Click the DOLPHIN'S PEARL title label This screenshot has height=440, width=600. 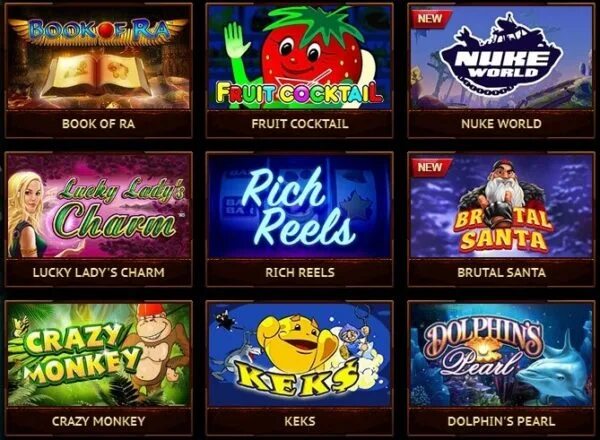pos(501,421)
